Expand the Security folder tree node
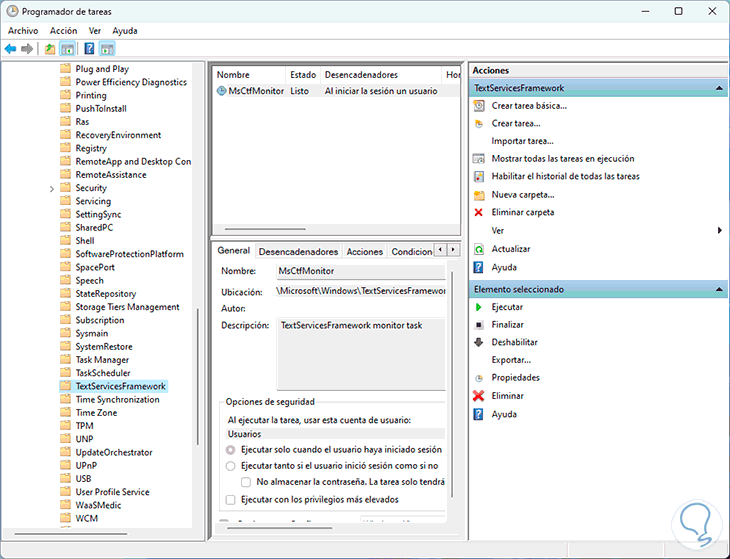 [52, 189]
